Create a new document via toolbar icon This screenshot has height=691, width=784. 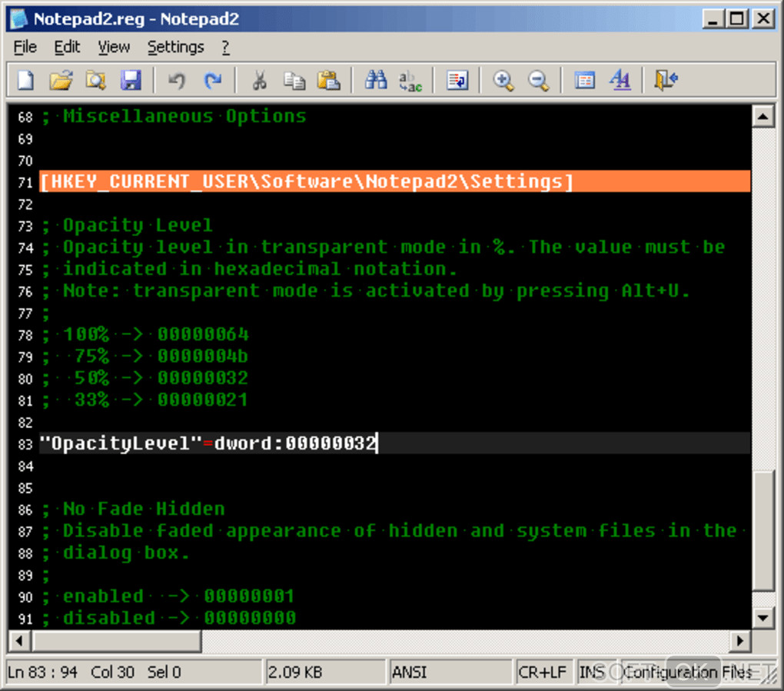click(25, 80)
